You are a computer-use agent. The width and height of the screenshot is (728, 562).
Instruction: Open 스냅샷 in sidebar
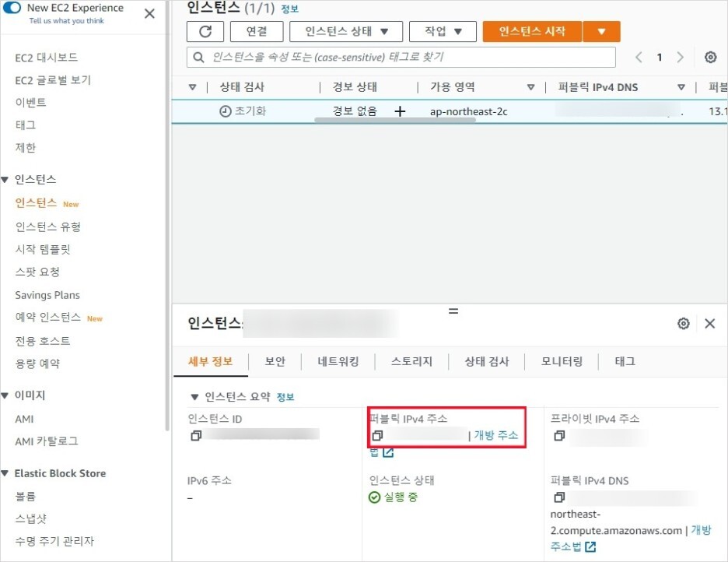click(30, 519)
